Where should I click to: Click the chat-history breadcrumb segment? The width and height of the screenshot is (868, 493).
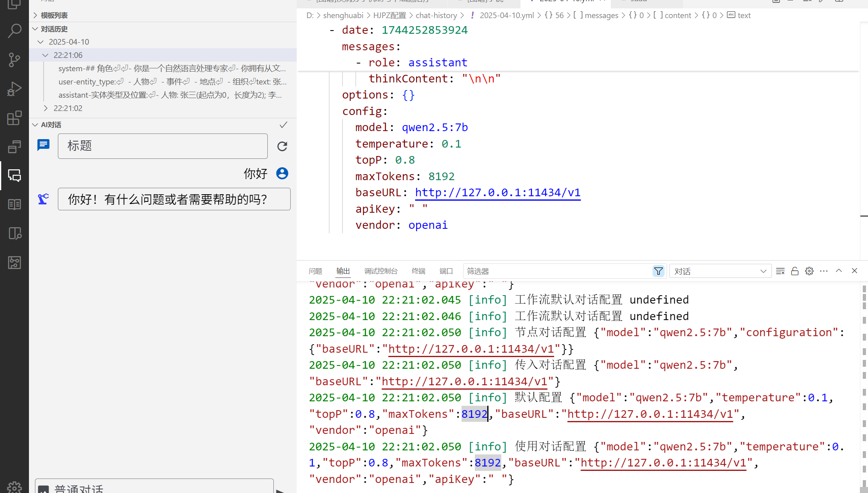click(x=436, y=15)
